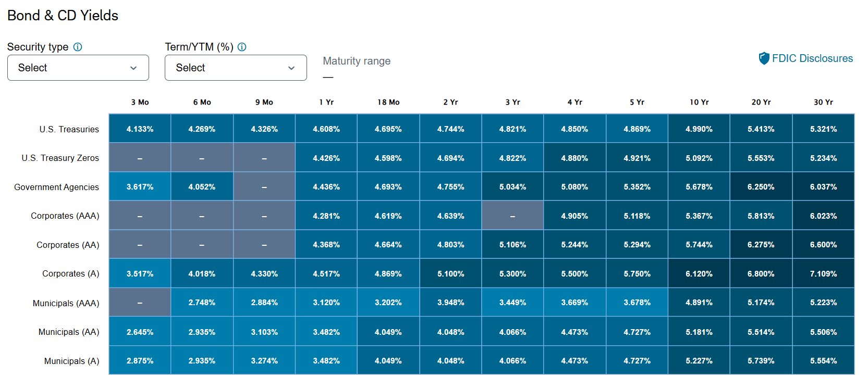Click the Municipals (A) 3 Mo 2.875% cell
868x376 pixels.
pyautogui.click(x=140, y=360)
